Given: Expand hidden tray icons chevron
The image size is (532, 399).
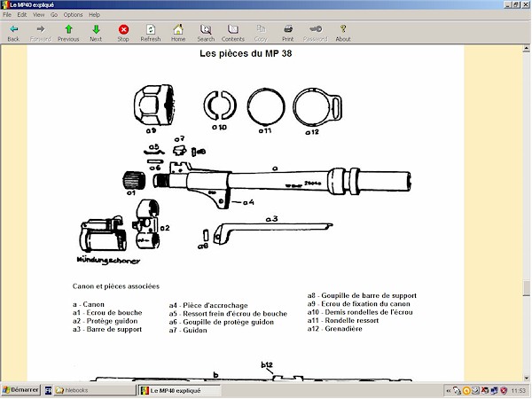Looking at the screenshot, I should [448, 391].
